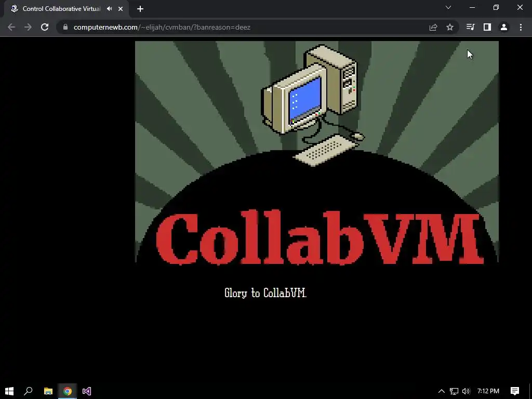Viewport: 532px width, 399px height.
Task: Show hidden system tray icons
Action: coord(442,391)
